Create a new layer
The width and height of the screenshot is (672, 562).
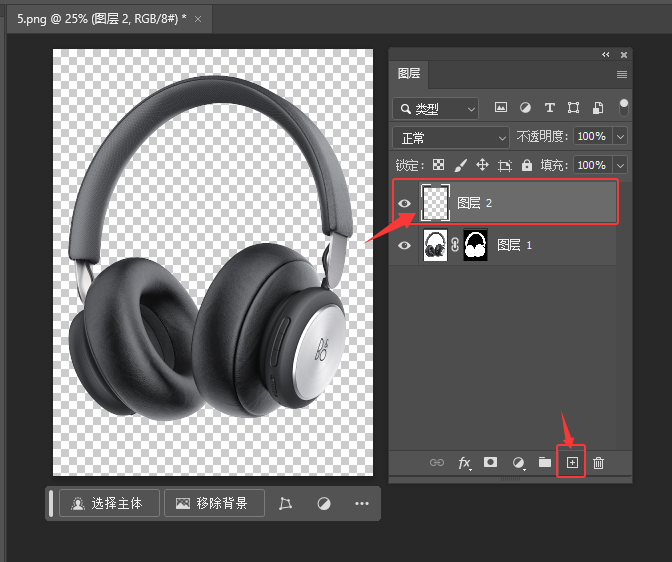[572, 463]
